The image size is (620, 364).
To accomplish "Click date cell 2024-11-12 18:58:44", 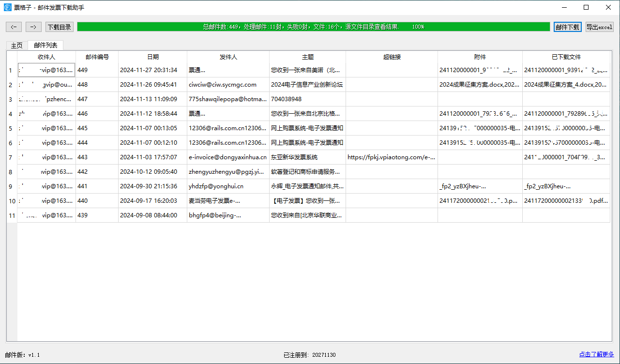I will click(152, 114).
